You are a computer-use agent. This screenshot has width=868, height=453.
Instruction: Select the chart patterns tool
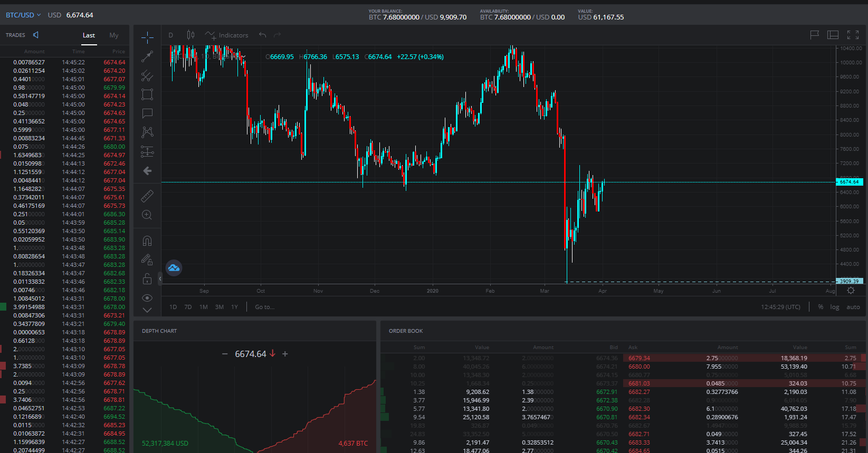click(147, 132)
